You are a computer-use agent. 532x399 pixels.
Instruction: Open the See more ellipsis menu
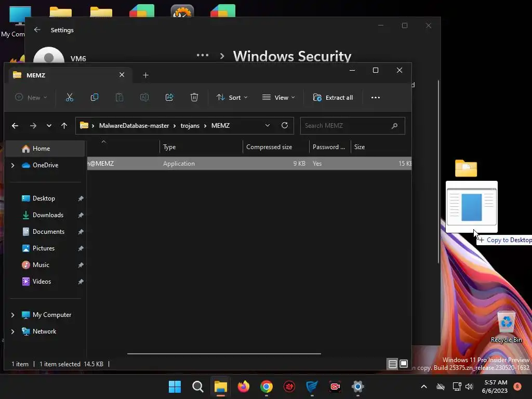pyautogui.click(x=375, y=97)
